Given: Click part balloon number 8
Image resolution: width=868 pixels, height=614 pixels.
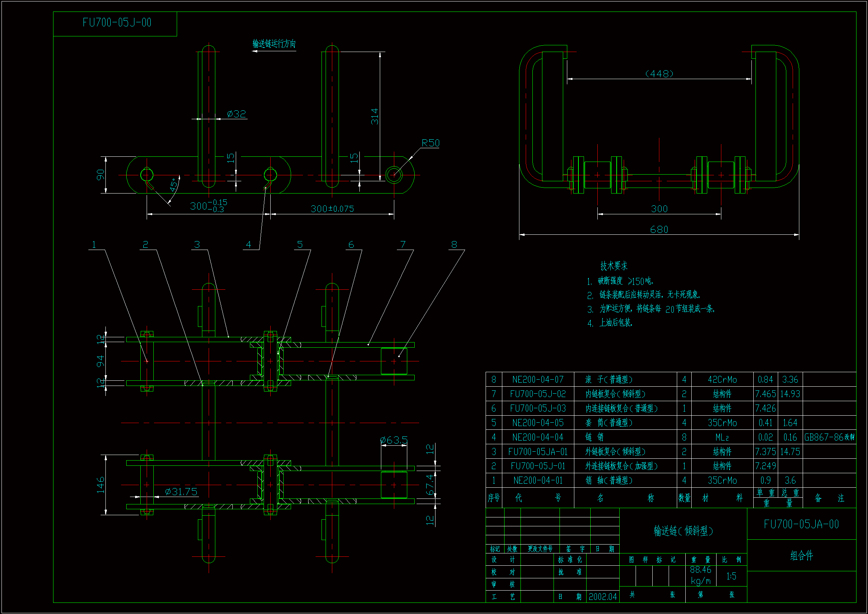Looking at the screenshot, I should click(454, 245).
